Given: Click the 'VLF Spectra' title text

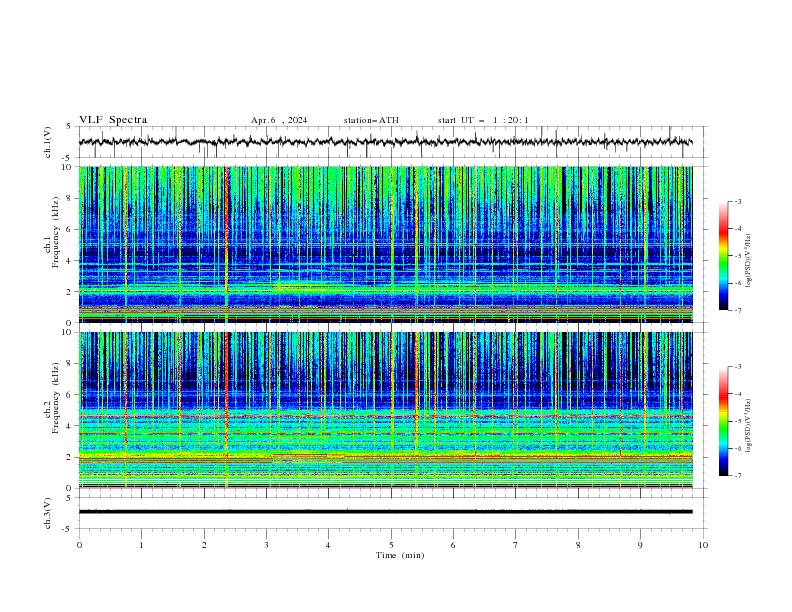Looking at the screenshot, I should tap(113, 120).
